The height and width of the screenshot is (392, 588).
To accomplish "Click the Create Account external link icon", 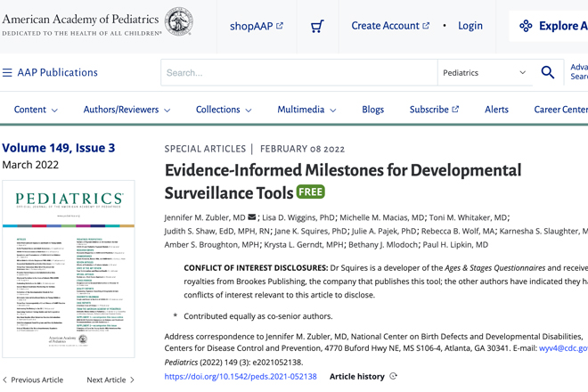I will (426, 26).
